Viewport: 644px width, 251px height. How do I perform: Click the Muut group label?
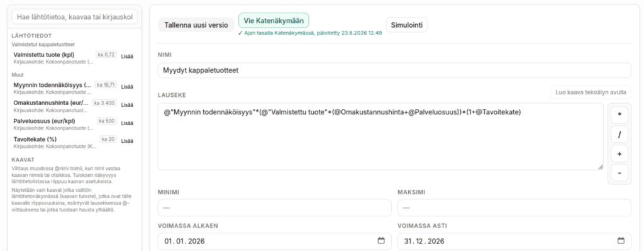pos(18,75)
